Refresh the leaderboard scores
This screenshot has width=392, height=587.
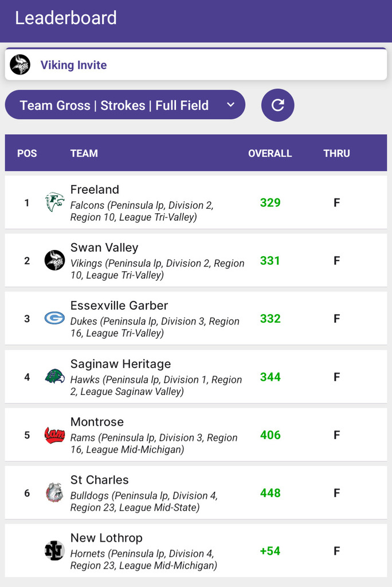coord(278,105)
